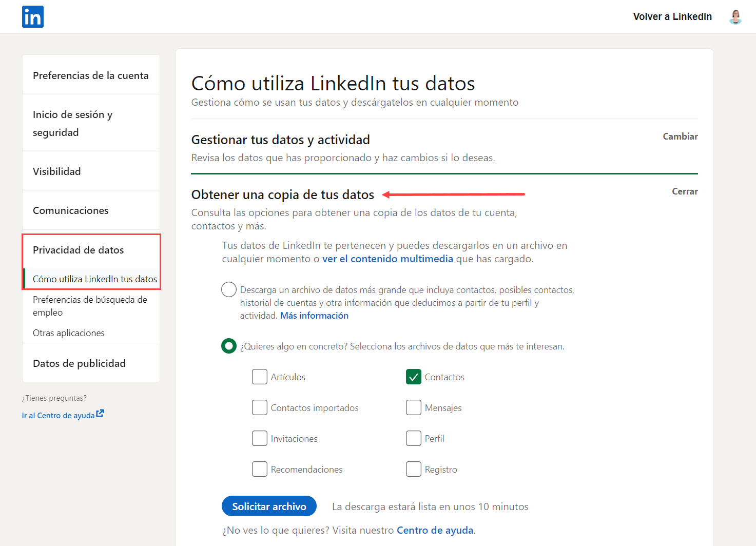Click Volver a LinkedIn link
The height and width of the screenshot is (546, 756).
[672, 16]
